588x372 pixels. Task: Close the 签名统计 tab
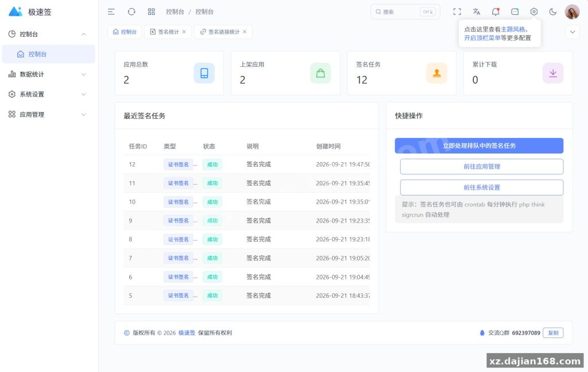point(184,32)
